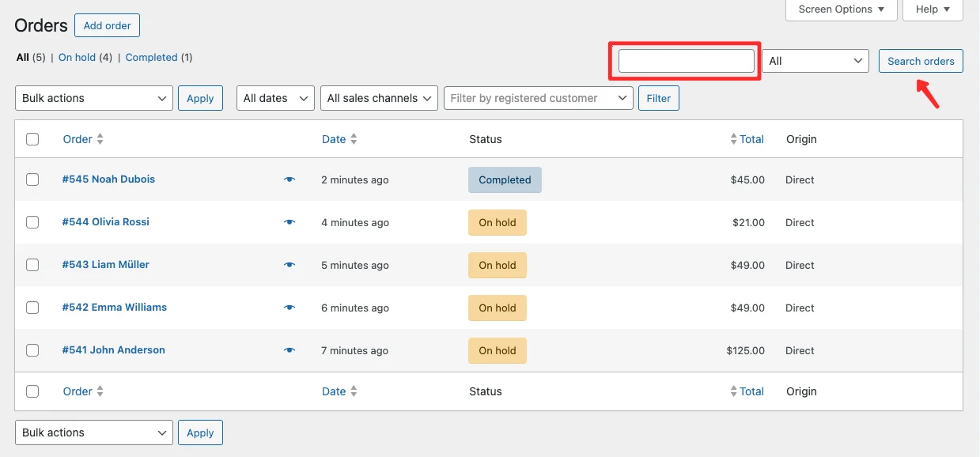Preview order #544 Olivia Rossi eye icon
The width and height of the screenshot is (980, 457).
point(289,222)
